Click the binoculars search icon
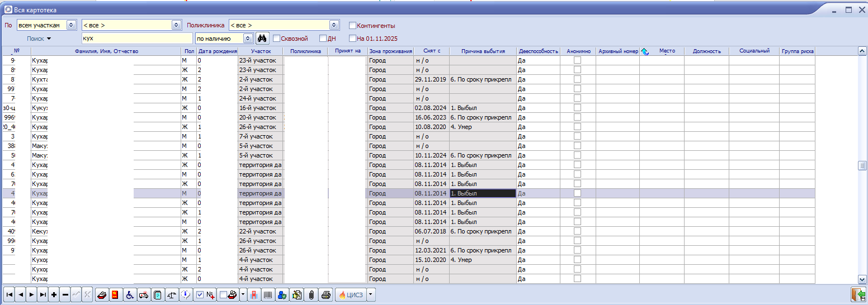Image resolution: width=868 pixels, height=305 pixels. point(262,39)
